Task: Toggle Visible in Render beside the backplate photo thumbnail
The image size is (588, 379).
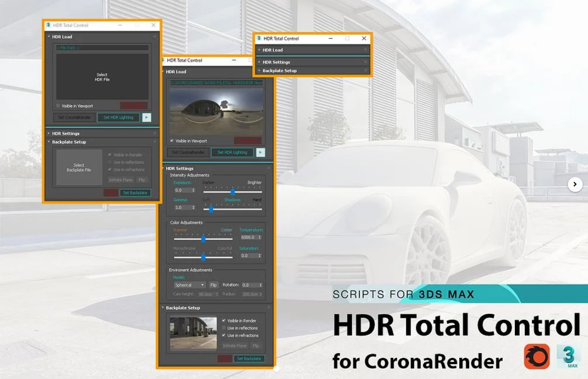Action: click(224, 321)
